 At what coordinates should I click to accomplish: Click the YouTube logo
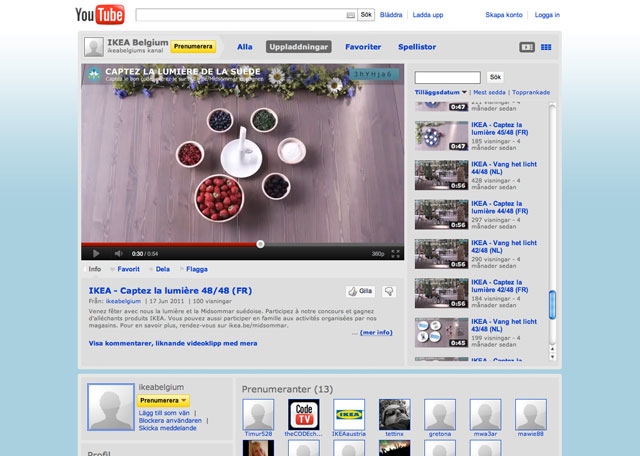[100, 15]
